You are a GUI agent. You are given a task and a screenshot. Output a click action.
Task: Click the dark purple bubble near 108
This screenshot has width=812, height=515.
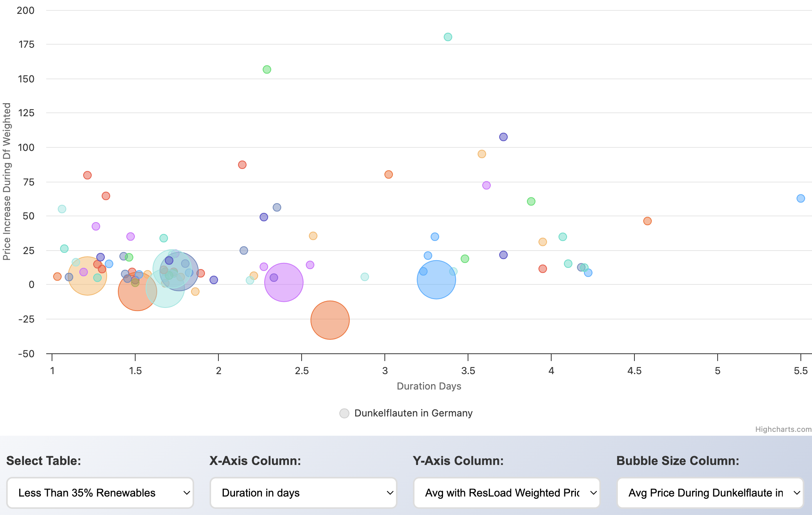click(x=503, y=137)
